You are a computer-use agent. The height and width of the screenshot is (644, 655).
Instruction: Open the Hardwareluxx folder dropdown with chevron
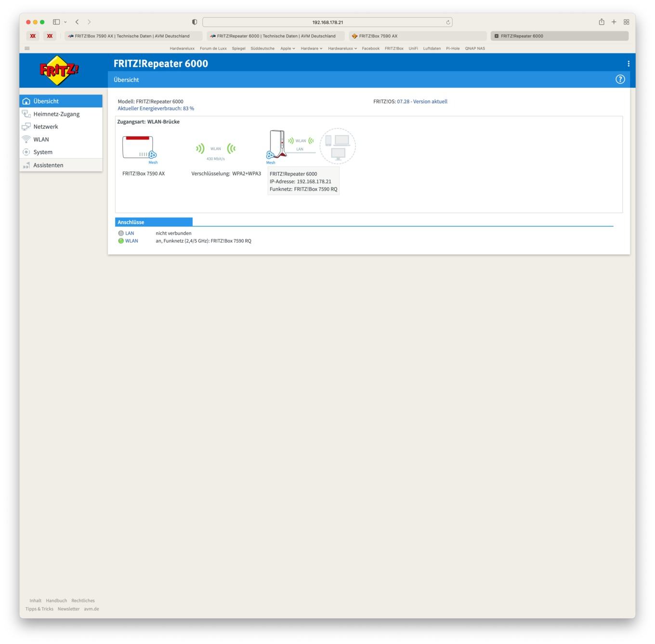tap(342, 49)
